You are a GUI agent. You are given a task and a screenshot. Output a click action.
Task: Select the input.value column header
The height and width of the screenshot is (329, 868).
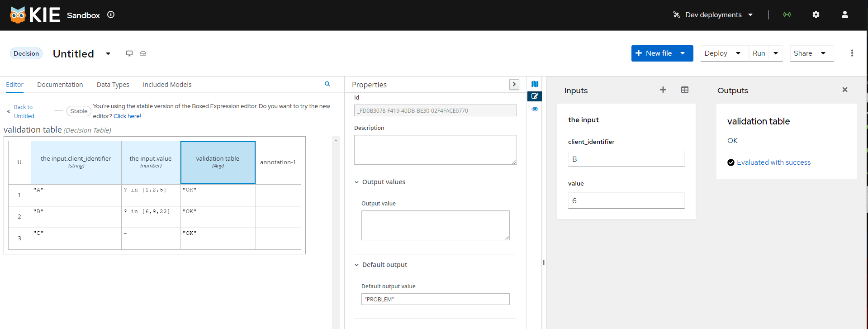(151, 162)
